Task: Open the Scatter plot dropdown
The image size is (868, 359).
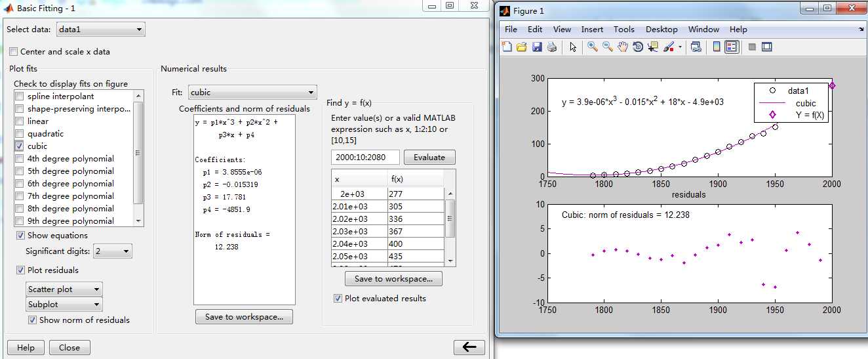Action: [x=64, y=289]
